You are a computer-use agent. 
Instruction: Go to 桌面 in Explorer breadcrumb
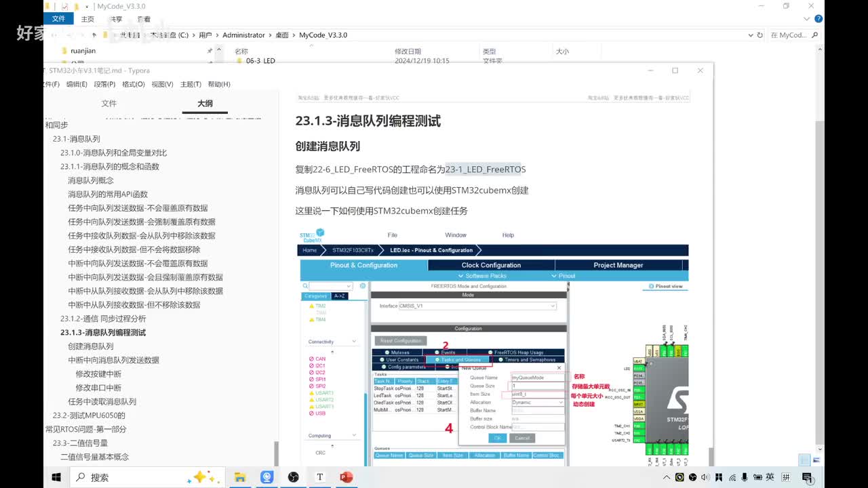[x=282, y=35]
